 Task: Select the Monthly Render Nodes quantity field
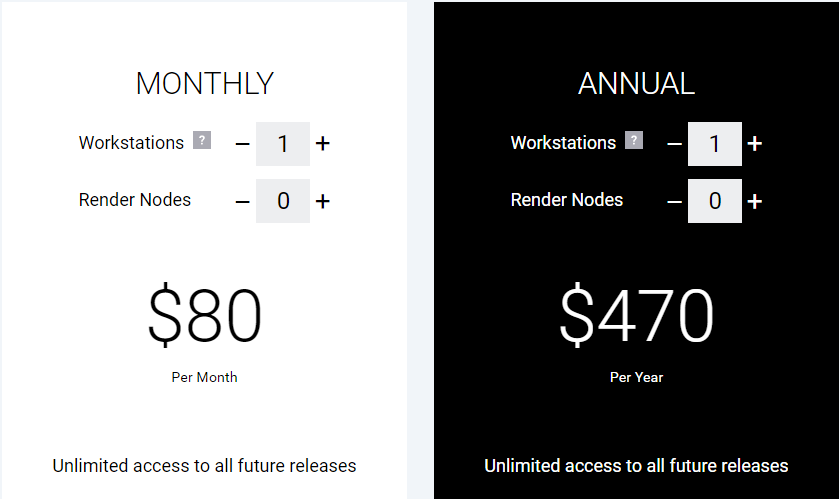[x=283, y=201]
